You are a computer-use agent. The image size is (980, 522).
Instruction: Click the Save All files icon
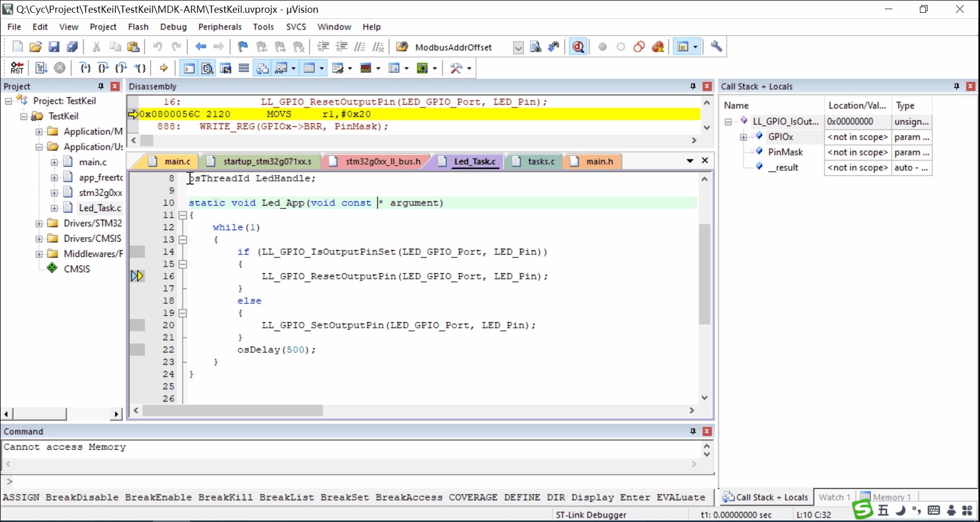coord(72,47)
